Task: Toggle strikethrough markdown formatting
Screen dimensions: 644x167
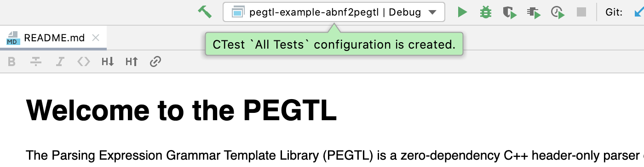Action: pyautogui.click(x=35, y=61)
